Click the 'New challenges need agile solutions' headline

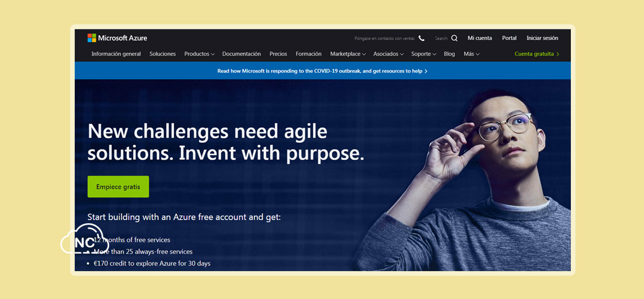(226, 142)
